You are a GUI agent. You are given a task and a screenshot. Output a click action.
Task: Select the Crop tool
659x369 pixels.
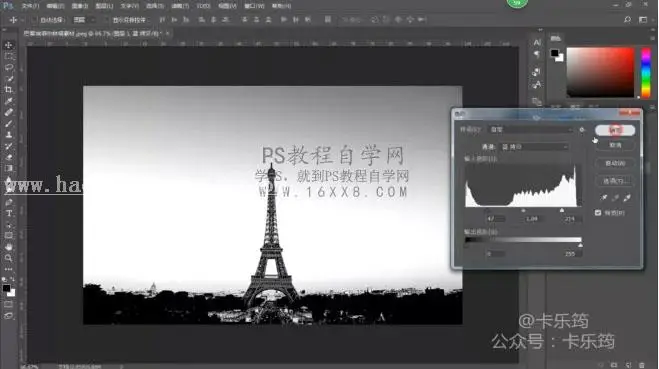(8, 90)
